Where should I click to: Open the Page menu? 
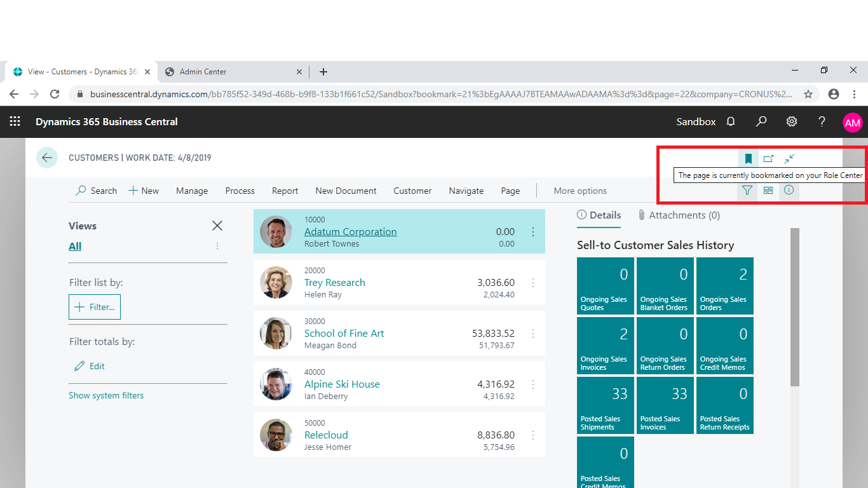point(510,191)
